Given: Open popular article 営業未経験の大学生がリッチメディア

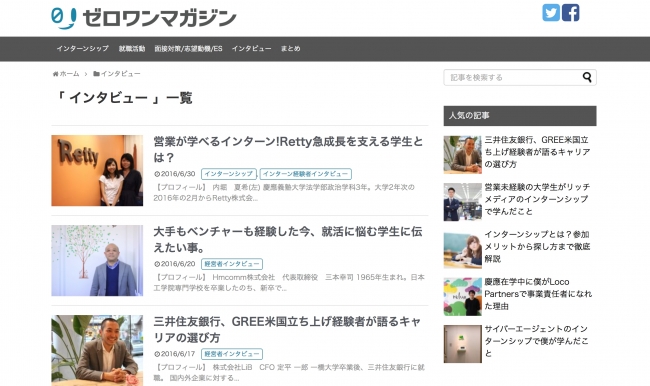Looking at the screenshot, I should coord(537,199).
